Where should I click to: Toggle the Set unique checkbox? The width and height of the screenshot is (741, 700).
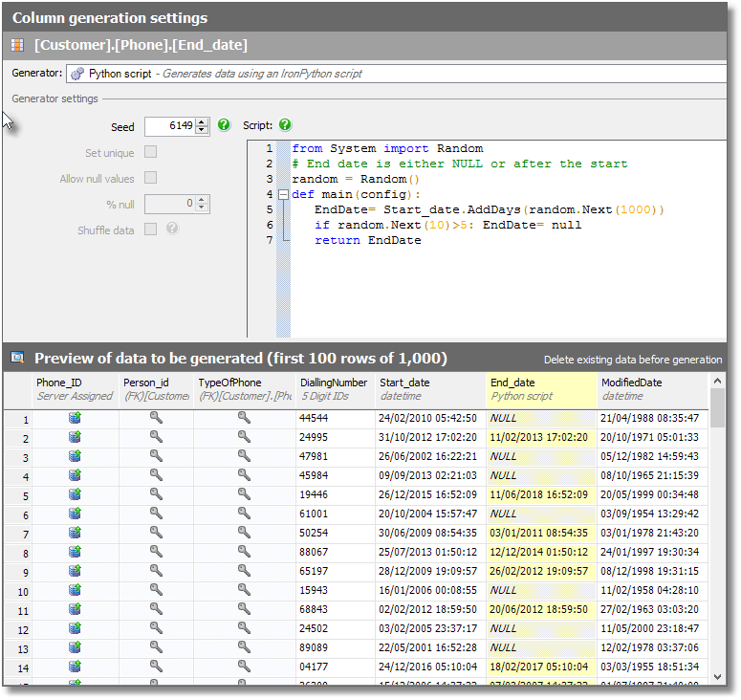coord(150,152)
